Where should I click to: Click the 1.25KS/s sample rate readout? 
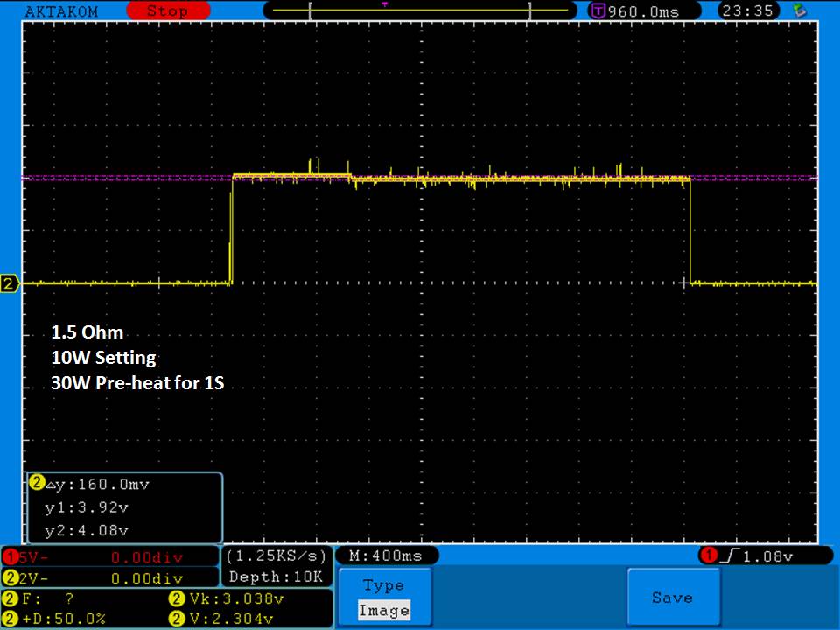click(276, 556)
